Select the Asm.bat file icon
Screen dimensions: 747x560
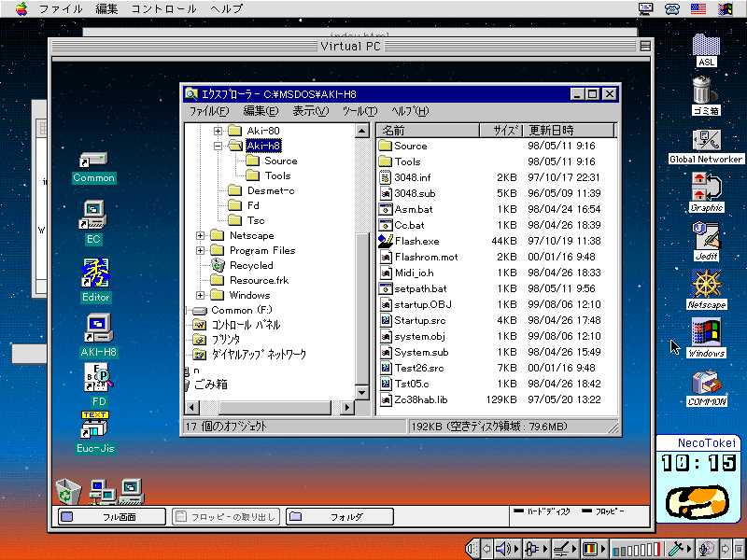click(385, 209)
